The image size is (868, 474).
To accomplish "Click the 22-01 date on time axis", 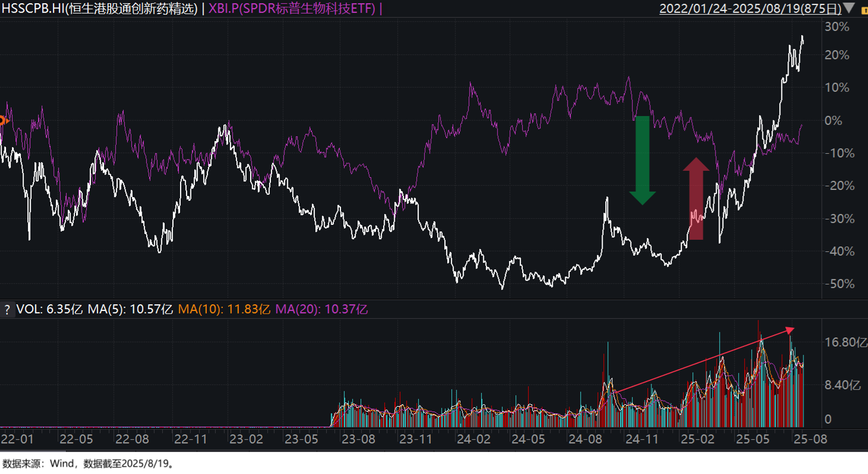I will tap(17, 440).
